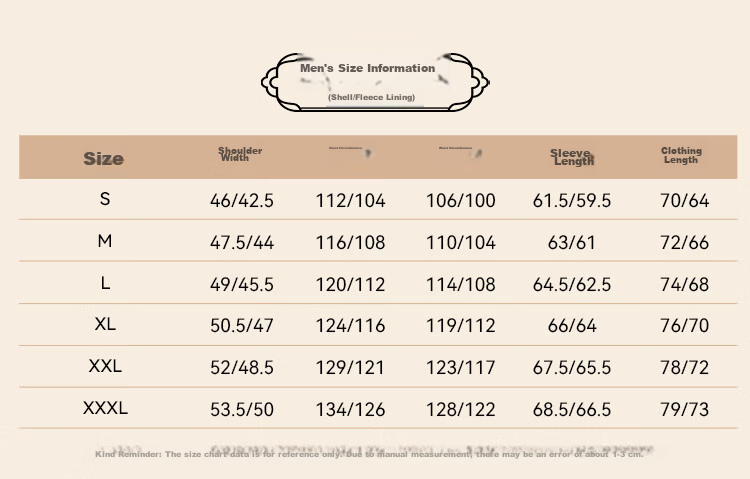Click the 116/108 cell in M row

pyautogui.click(x=351, y=243)
